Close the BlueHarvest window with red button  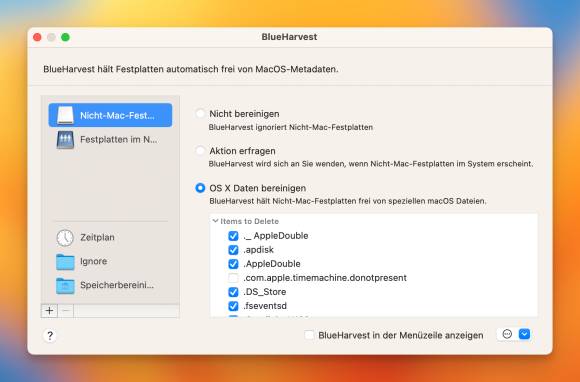[37, 37]
